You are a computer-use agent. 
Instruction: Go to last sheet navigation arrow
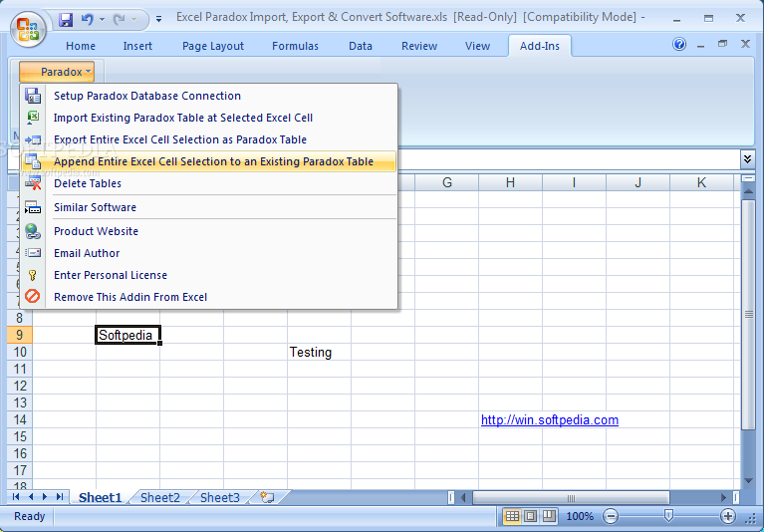pos(60,497)
